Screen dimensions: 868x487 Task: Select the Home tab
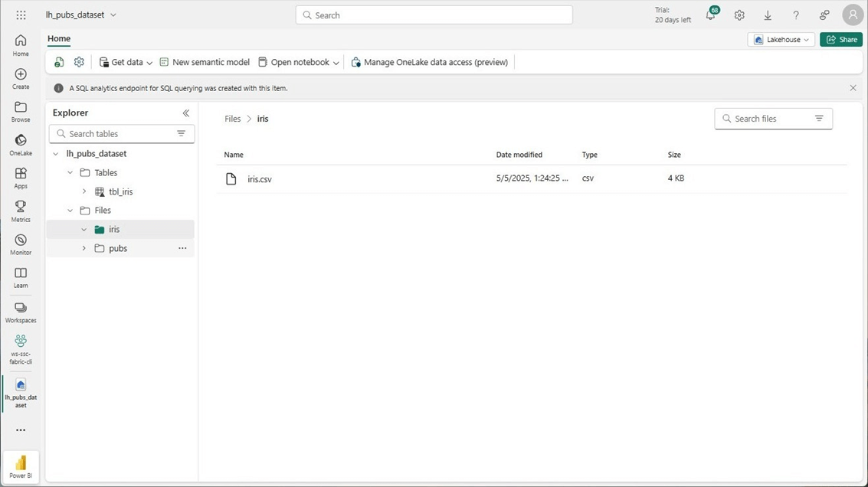pos(59,39)
